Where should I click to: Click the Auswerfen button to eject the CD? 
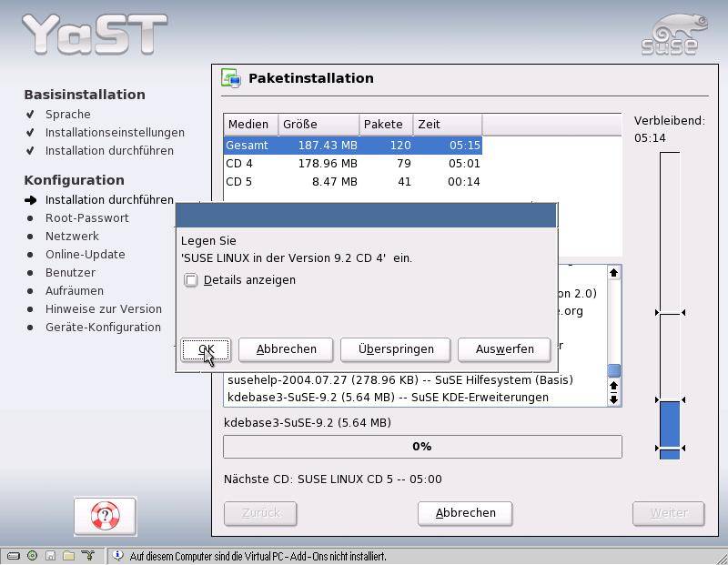[x=505, y=349]
